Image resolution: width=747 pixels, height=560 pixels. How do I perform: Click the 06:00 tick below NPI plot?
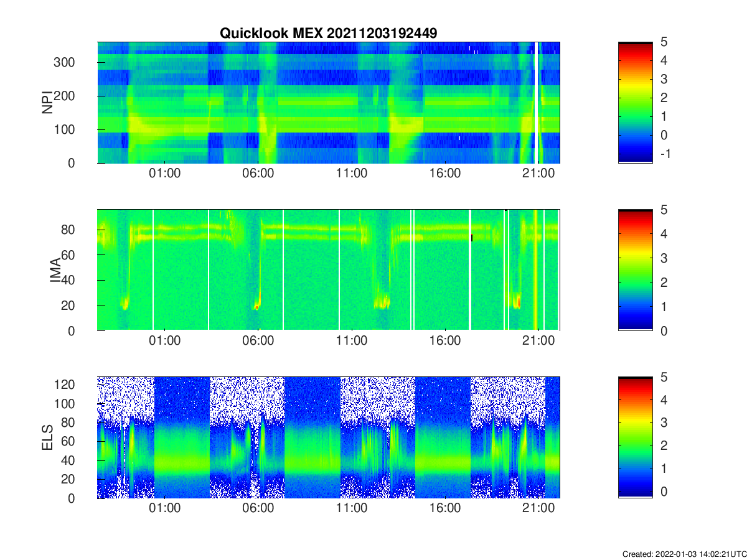pyautogui.click(x=258, y=174)
